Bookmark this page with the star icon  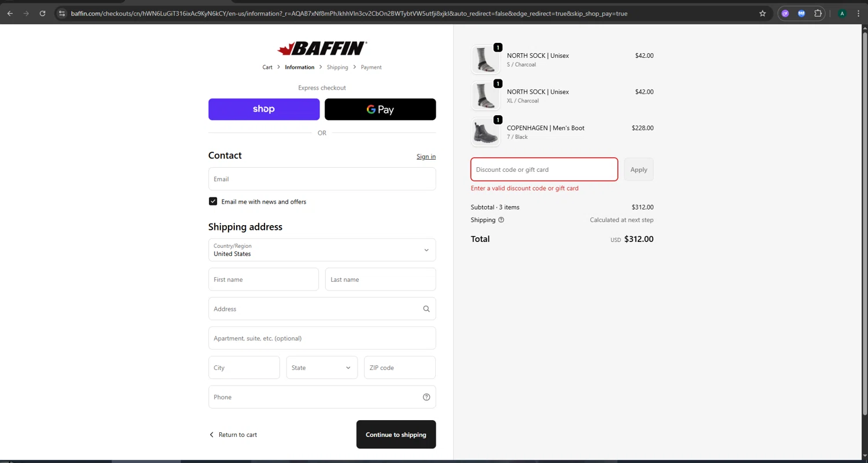(x=763, y=13)
